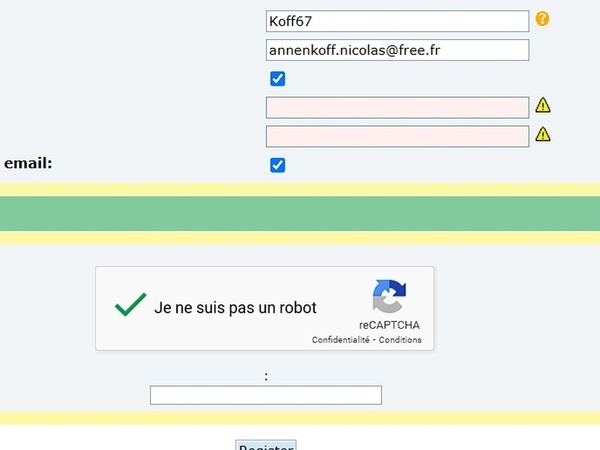Click into the first empty pink field

397,107
